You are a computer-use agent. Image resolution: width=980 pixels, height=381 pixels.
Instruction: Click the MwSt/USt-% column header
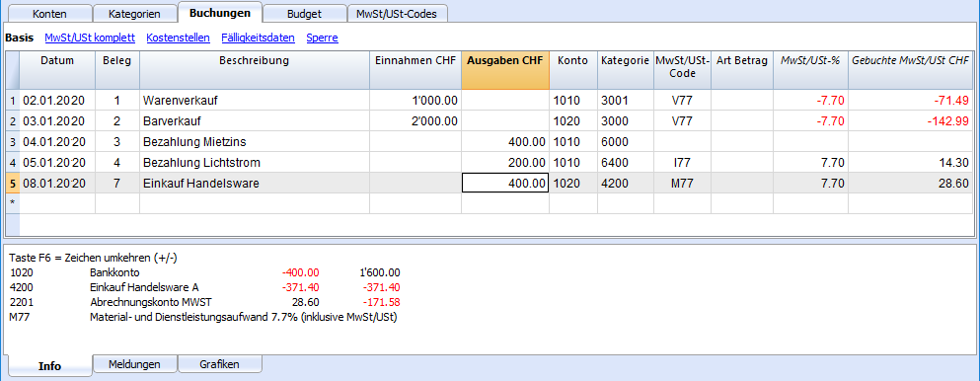(x=810, y=70)
